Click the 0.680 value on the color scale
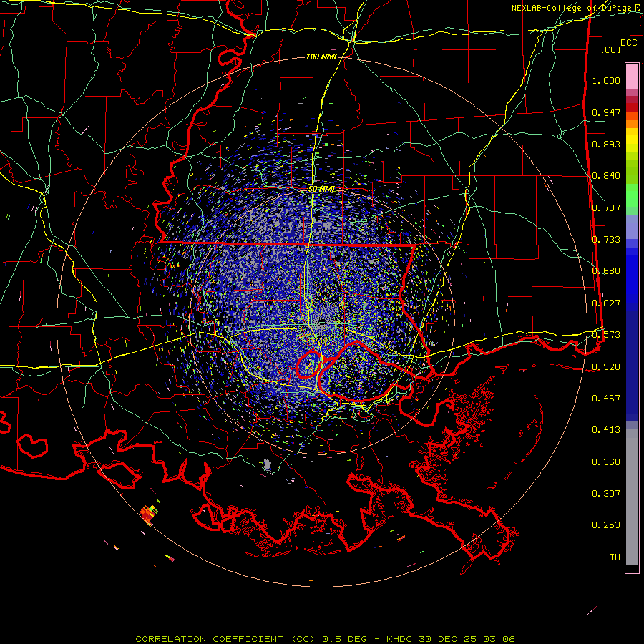The height and width of the screenshot is (644, 644). pos(606,271)
